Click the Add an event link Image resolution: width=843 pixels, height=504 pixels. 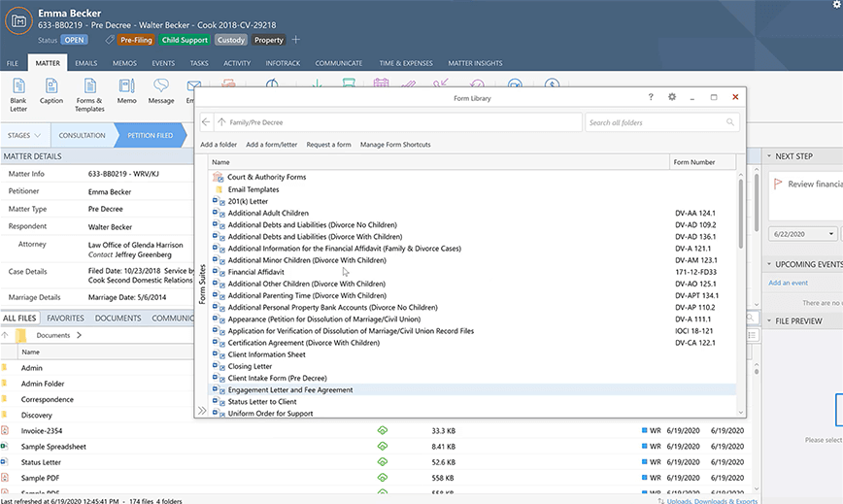[x=788, y=283]
